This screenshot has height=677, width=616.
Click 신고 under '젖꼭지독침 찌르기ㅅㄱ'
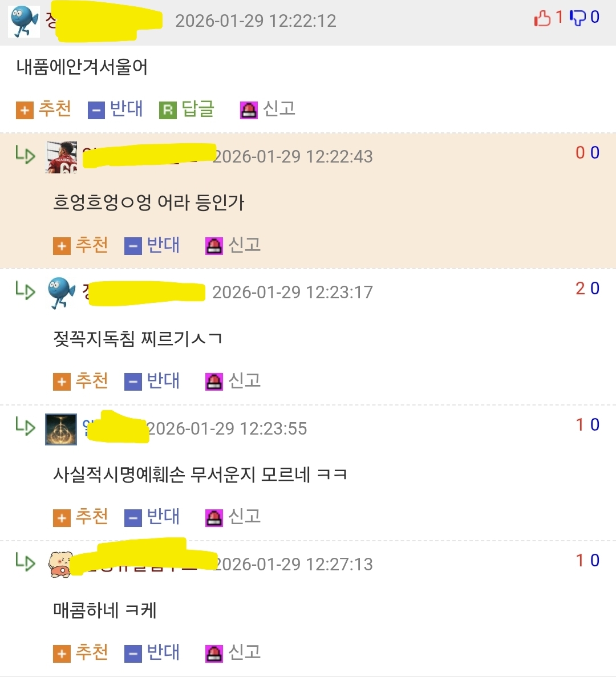coord(233,381)
